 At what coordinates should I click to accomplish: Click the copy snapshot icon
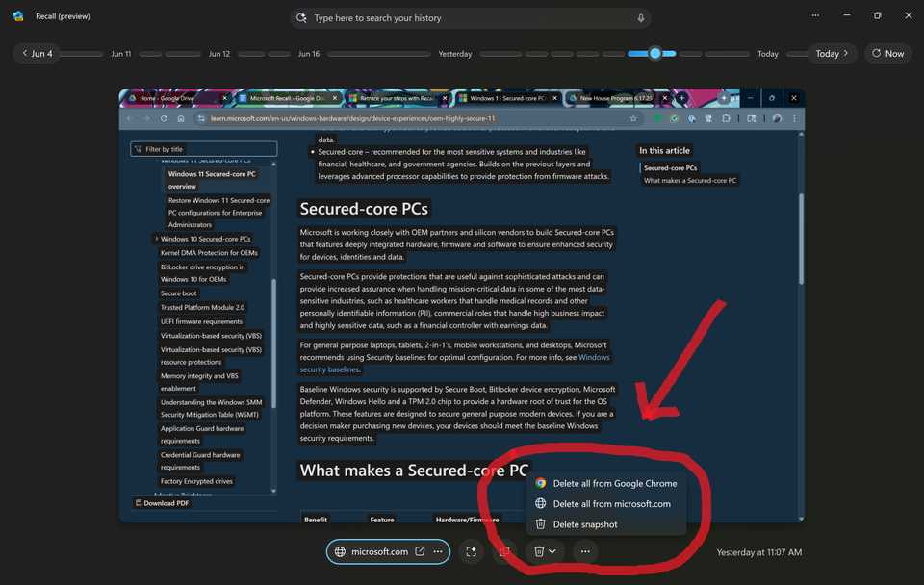(504, 551)
